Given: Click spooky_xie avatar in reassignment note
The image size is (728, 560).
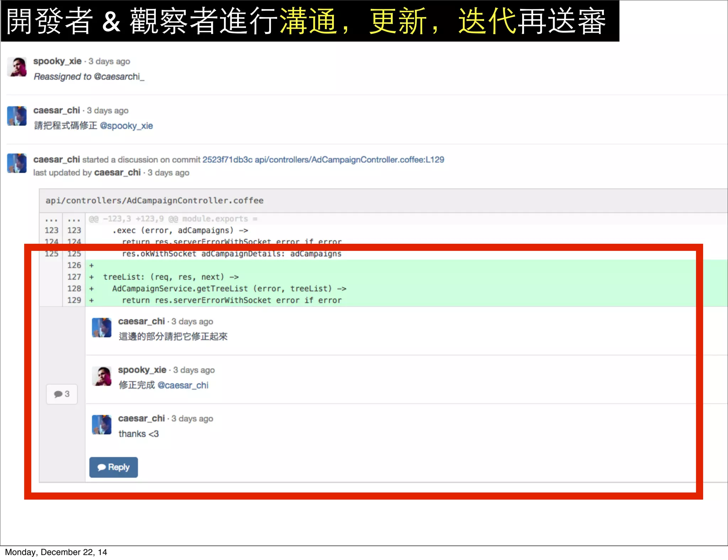Looking at the screenshot, I should [17, 67].
